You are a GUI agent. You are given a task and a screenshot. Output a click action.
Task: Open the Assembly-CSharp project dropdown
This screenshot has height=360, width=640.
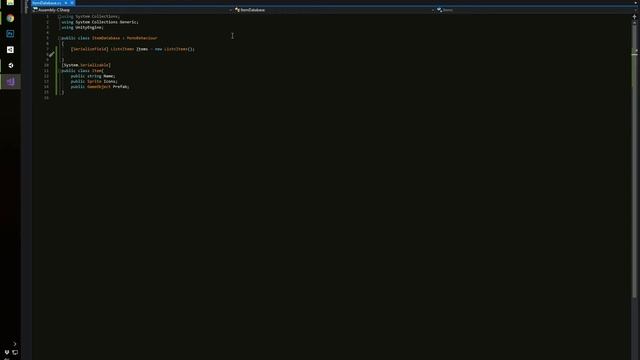tap(132, 10)
